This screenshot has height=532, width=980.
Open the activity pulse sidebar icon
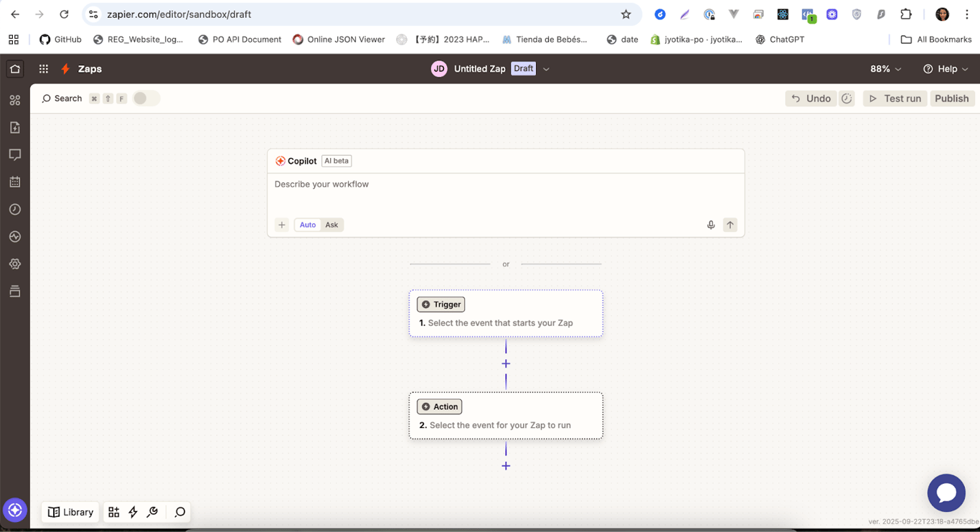[x=15, y=237]
